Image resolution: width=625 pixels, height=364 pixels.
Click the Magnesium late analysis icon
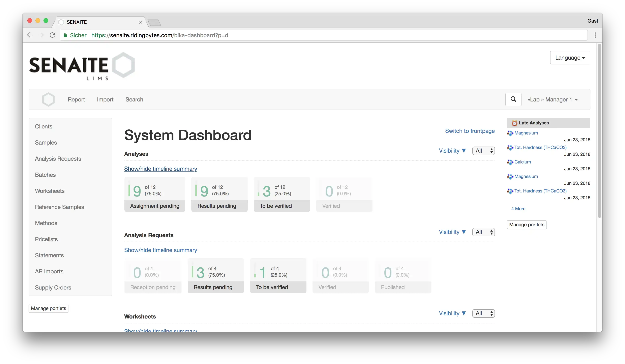point(510,133)
